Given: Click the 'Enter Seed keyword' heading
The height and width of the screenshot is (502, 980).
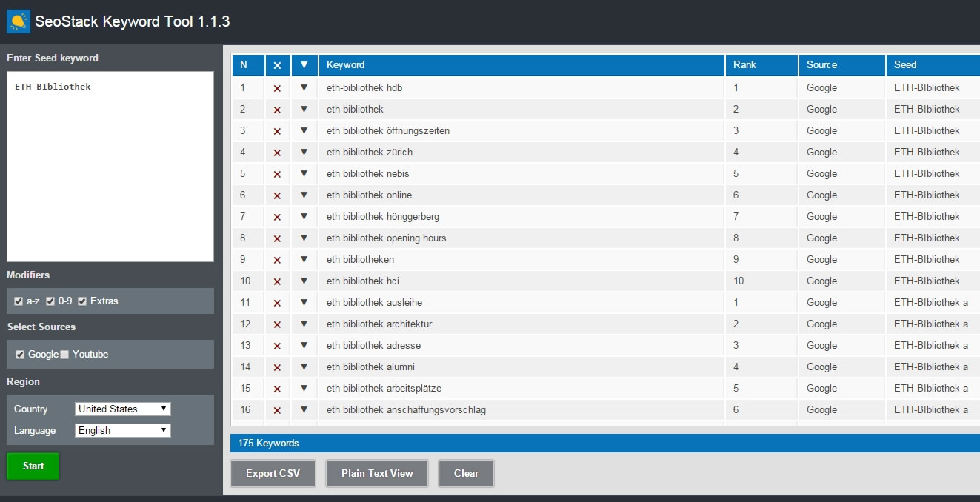Looking at the screenshot, I should point(53,58).
